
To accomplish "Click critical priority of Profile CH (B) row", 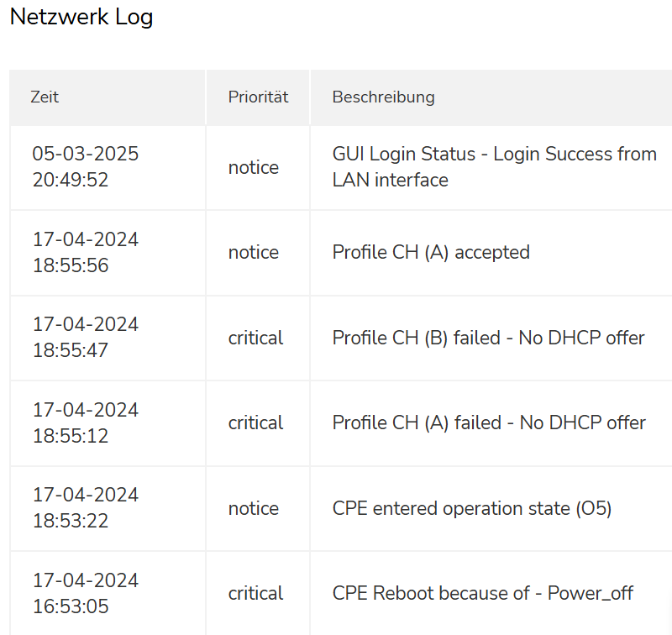I will 255,338.
